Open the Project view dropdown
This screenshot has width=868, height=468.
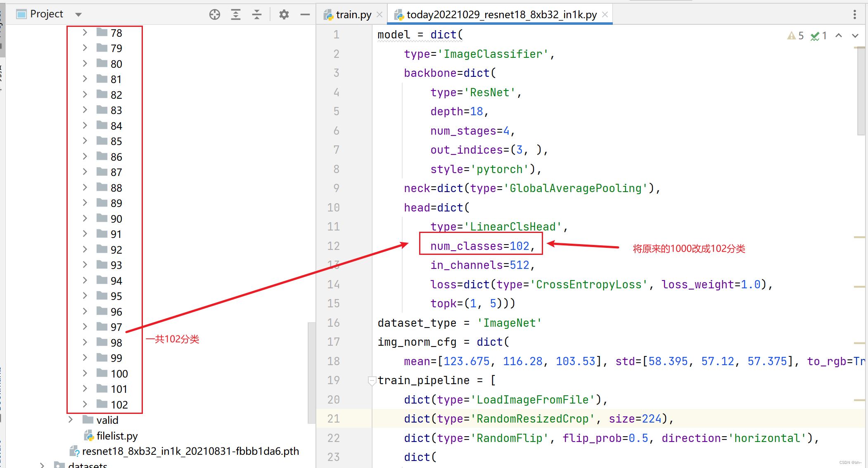click(78, 14)
